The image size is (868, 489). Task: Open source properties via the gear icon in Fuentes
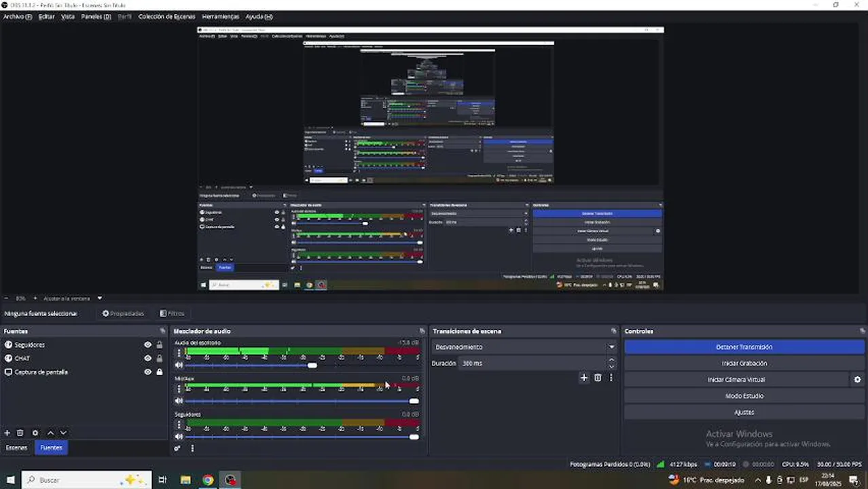click(35, 433)
